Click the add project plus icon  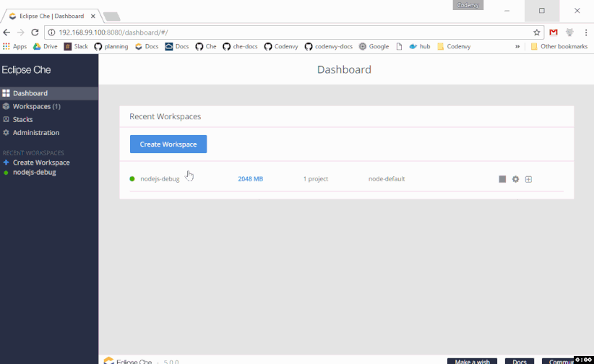pyautogui.click(x=528, y=179)
